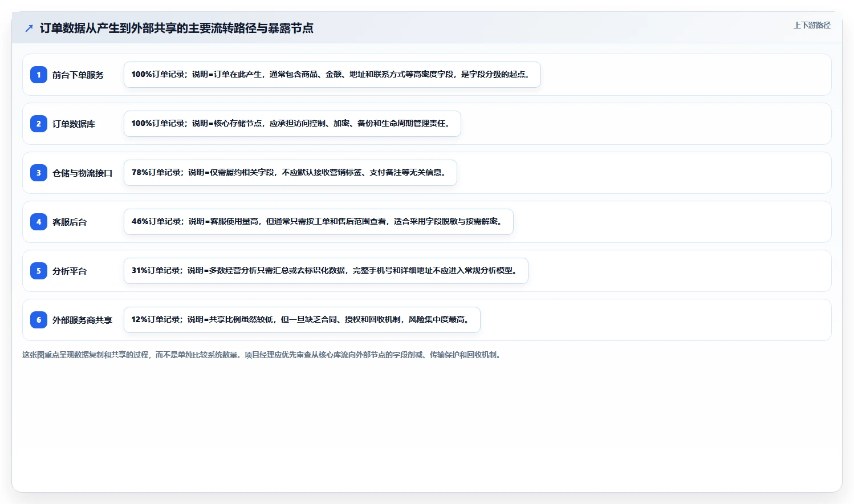Select the 客服后台 label
Viewport: 854px width, 504px height.
[x=70, y=222]
